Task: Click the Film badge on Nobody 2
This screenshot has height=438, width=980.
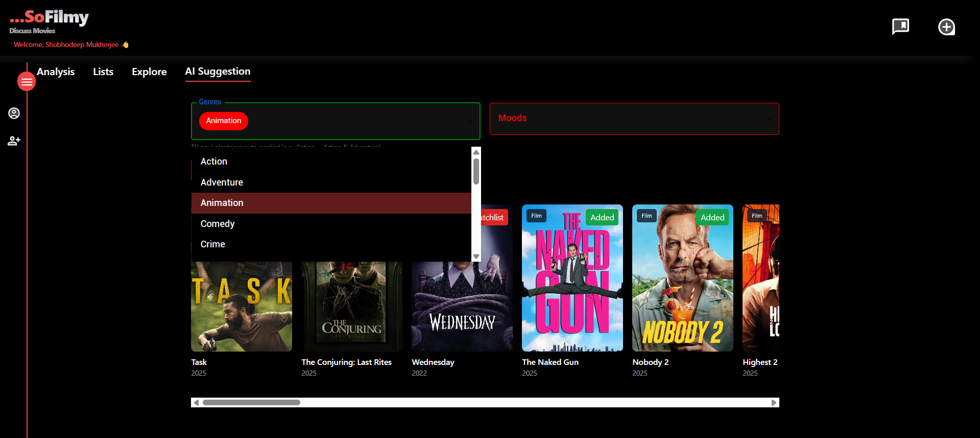Action: coord(647,216)
